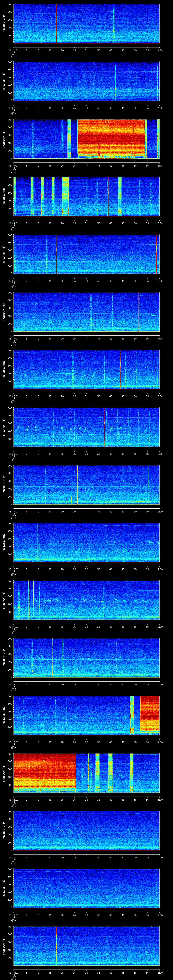The width and height of the screenshot is (173, 980).
Task: Click the 13:00 end time label
Action: (159, 684)
